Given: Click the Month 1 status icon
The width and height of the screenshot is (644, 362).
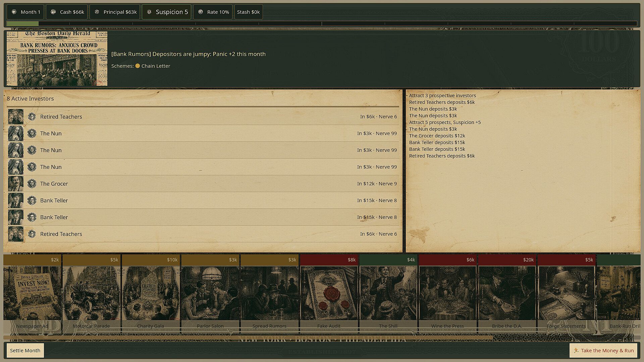Looking at the screenshot, I should tap(14, 12).
